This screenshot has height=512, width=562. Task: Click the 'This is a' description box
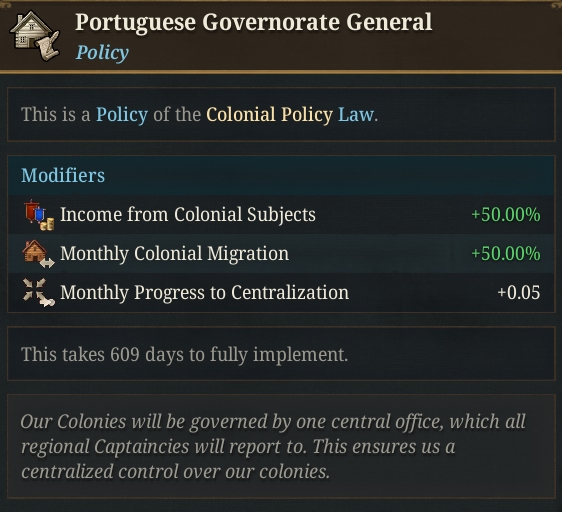281,115
